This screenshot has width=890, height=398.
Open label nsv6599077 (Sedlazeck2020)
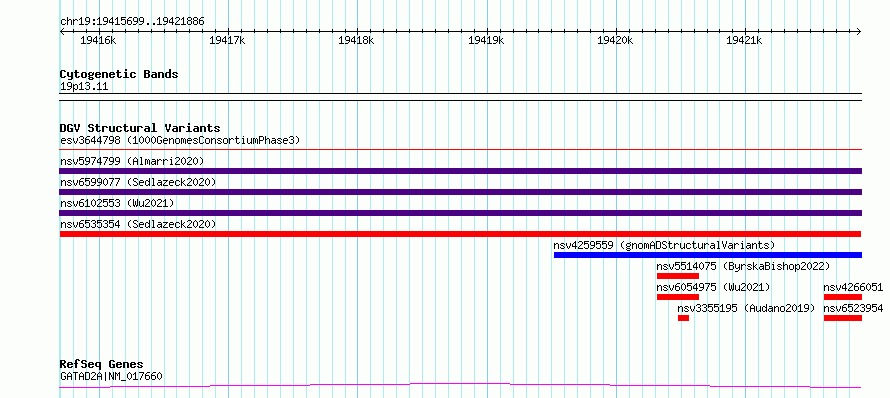[x=138, y=182]
